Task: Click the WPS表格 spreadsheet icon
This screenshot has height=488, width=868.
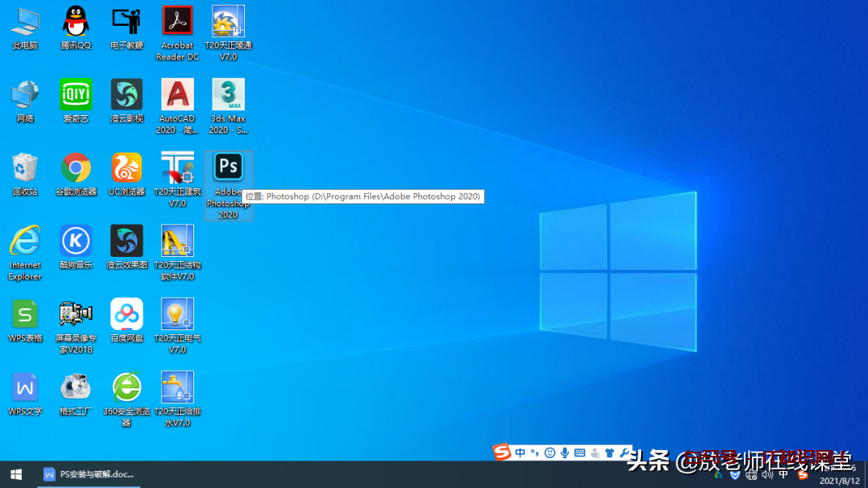Action: (x=25, y=315)
